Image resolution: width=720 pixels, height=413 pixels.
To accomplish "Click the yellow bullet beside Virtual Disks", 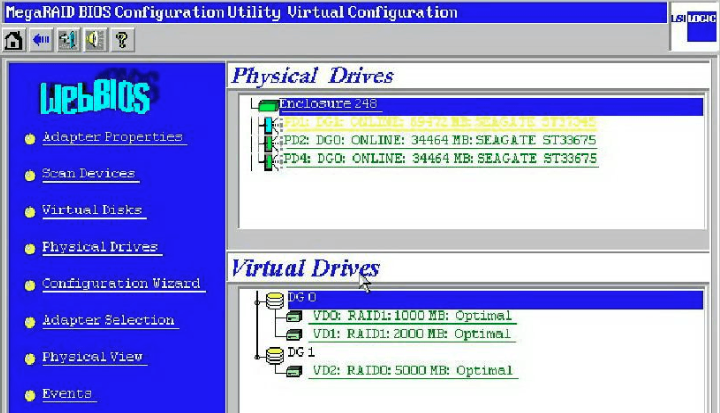I will (x=30, y=212).
